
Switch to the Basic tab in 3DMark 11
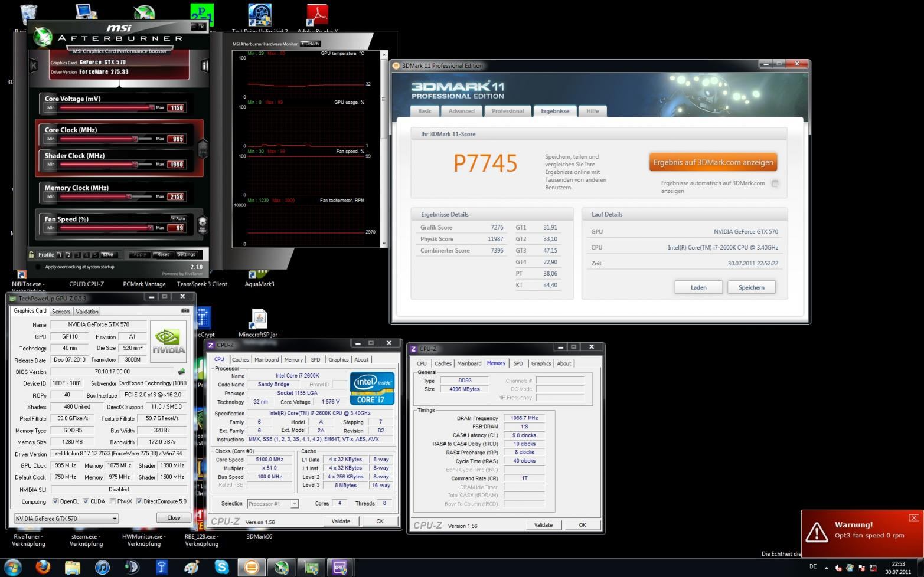pos(425,111)
